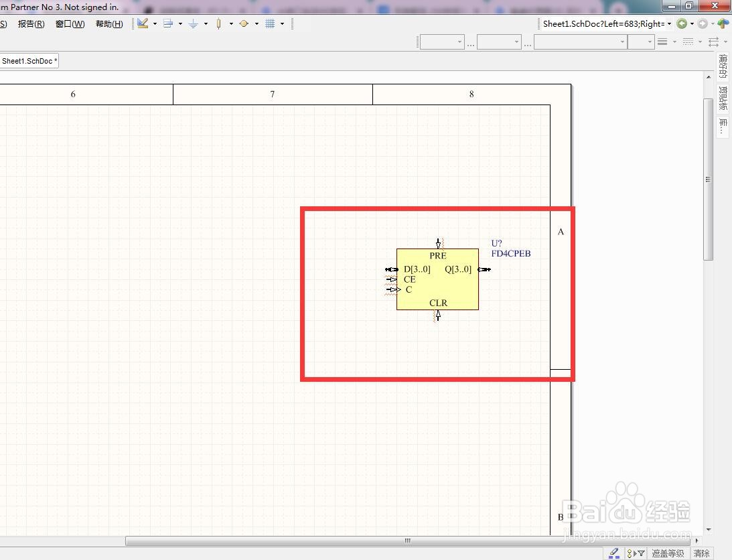Click the CE input pin
The height and width of the screenshot is (560, 732).
pos(391,279)
